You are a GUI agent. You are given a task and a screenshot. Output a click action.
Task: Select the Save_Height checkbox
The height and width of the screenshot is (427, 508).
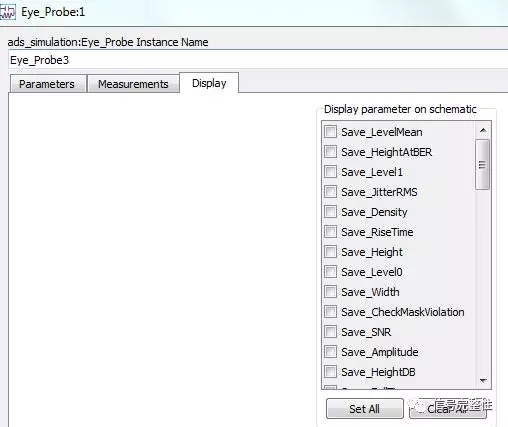[x=330, y=252]
